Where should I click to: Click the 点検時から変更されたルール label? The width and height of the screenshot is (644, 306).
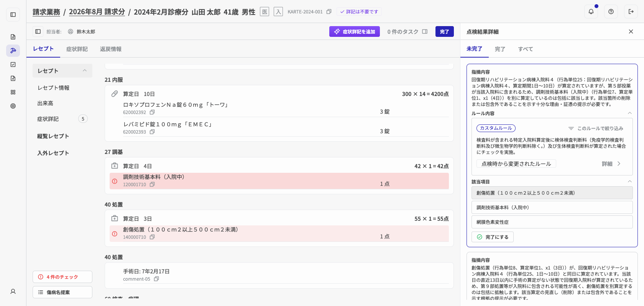click(x=516, y=164)
